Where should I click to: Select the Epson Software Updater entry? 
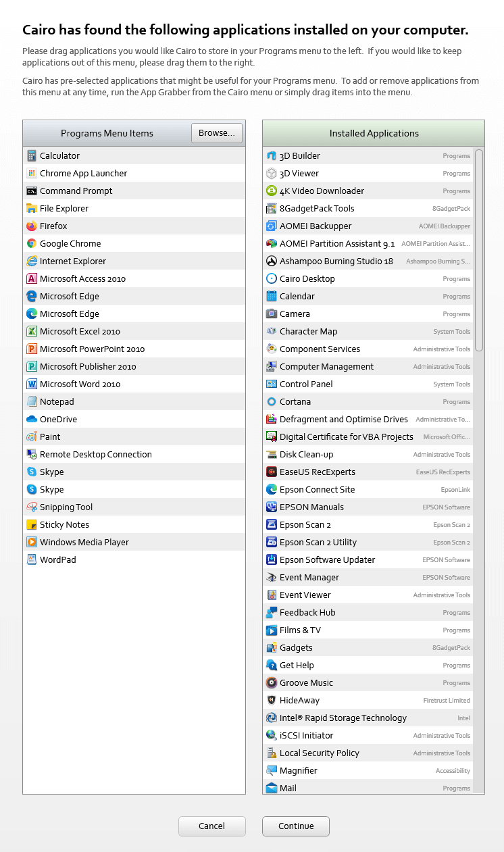coord(368,560)
